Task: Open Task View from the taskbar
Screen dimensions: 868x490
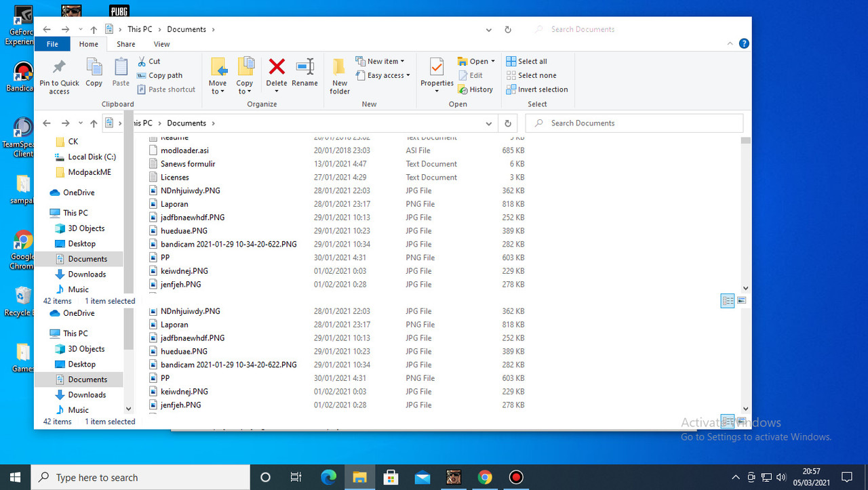Action: tap(296, 477)
